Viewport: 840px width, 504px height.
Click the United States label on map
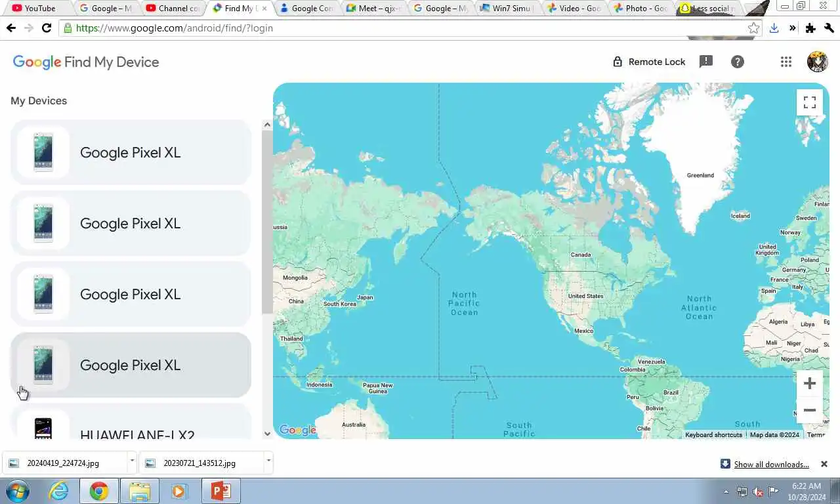point(585,296)
